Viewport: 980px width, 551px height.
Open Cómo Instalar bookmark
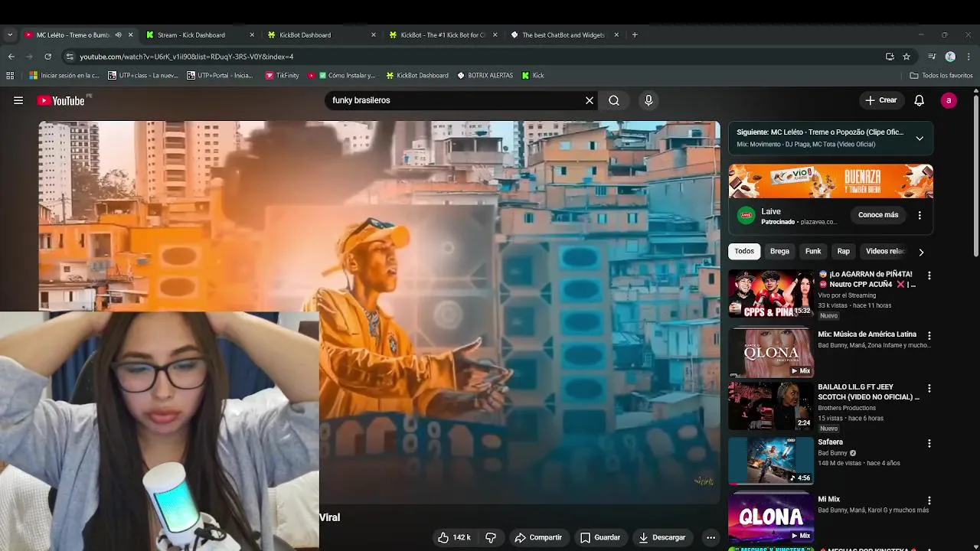click(x=341, y=75)
